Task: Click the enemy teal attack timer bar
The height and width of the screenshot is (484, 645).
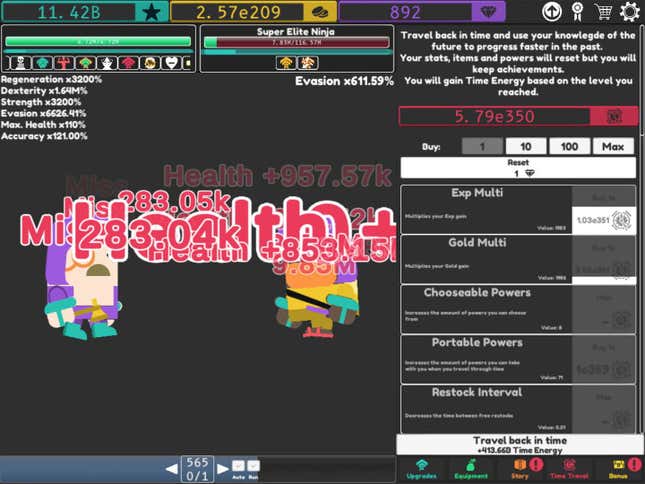Action: point(297,52)
